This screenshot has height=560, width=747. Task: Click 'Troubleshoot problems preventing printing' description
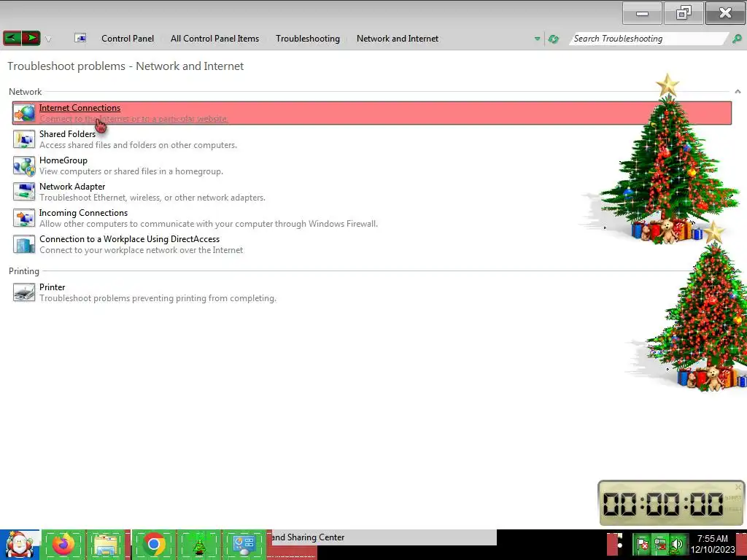tap(158, 298)
